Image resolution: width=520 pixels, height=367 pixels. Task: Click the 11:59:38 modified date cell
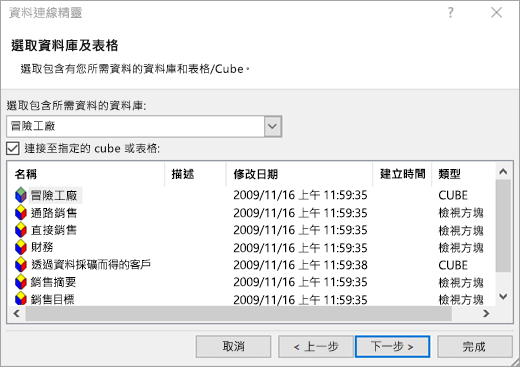300,265
